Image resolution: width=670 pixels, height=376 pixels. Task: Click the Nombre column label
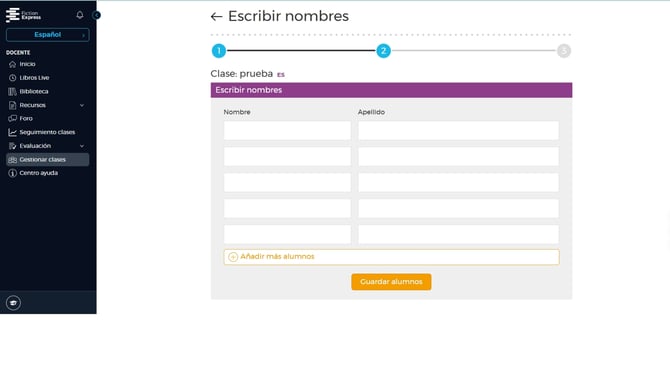click(x=237, y=112)
